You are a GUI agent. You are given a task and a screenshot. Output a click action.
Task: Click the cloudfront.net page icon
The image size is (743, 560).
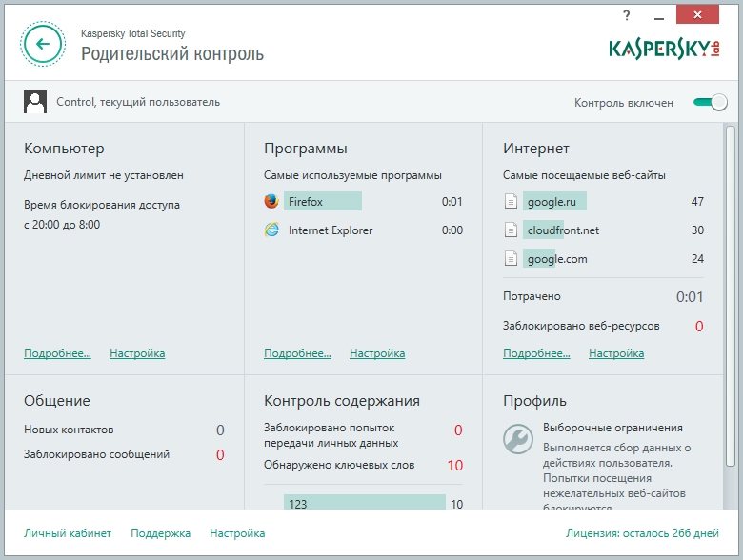512,230
